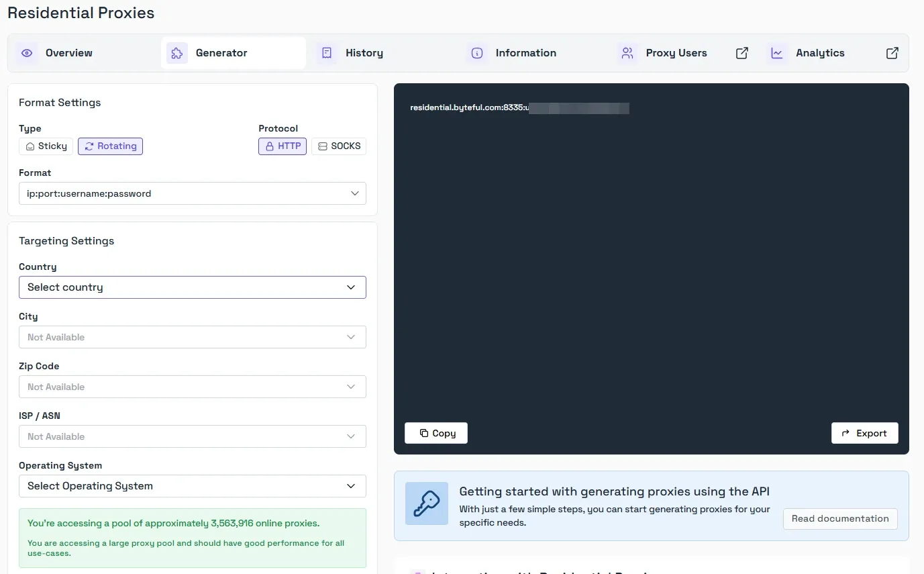Click the eye icon beside Overview
The height and width of the screenshot is (574, 924).
pyautogui.click(x=27, y=53)
